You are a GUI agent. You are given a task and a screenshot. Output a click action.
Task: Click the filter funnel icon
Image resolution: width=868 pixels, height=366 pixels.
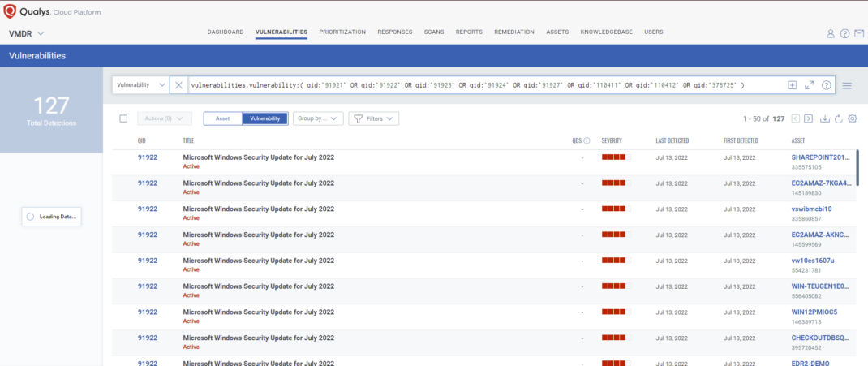coord(359,118)
